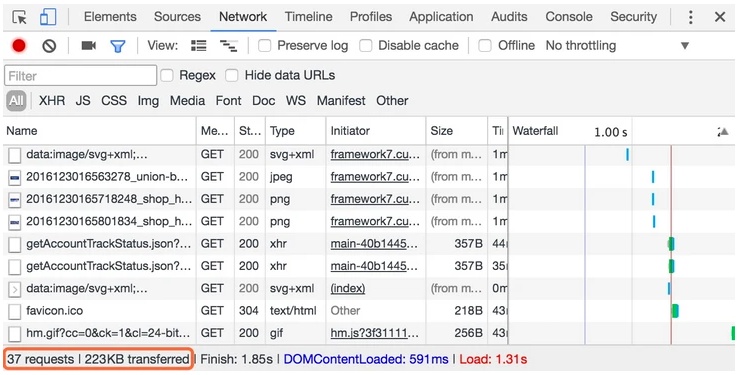
Task: Open the Profiles tab
Action: pyautogui.click(x=370, y=16)
